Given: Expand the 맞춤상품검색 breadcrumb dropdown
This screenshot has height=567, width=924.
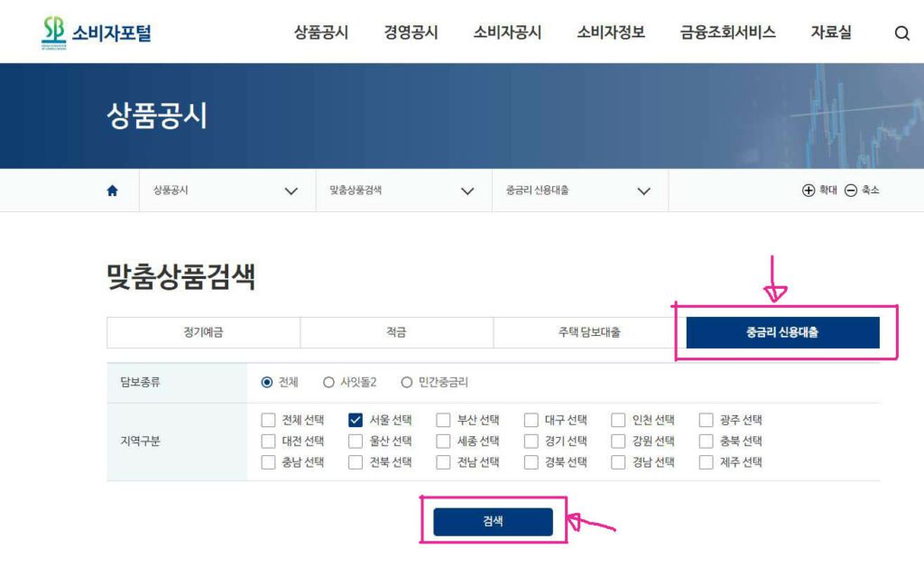Looking at the screenshot, I should pyautogui.click(x=467, y=191).
